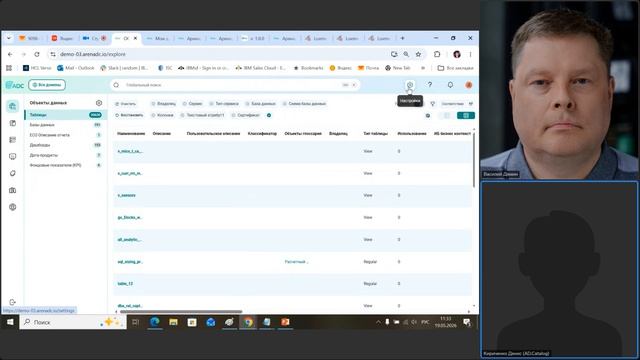The width and height of the screenshot is (640, 360).
Task: Open the table link in the third row
Action: click(126, 195)
